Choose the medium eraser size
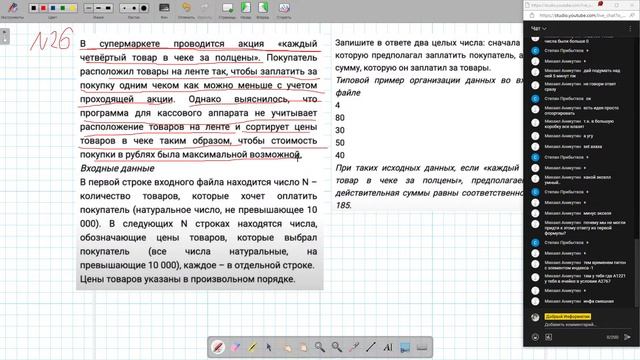 pyautogui.click(x=134, y=8)
